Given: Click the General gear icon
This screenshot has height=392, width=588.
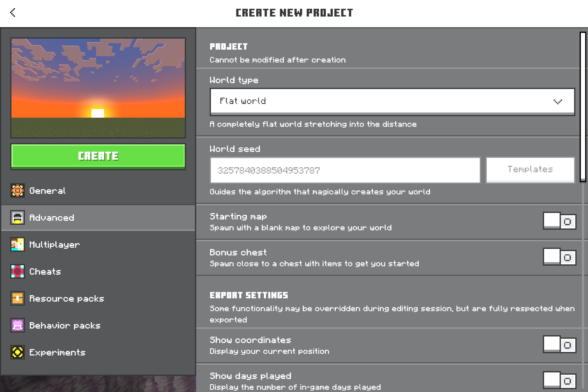Looking at the screenshot, I should (18, 191).
